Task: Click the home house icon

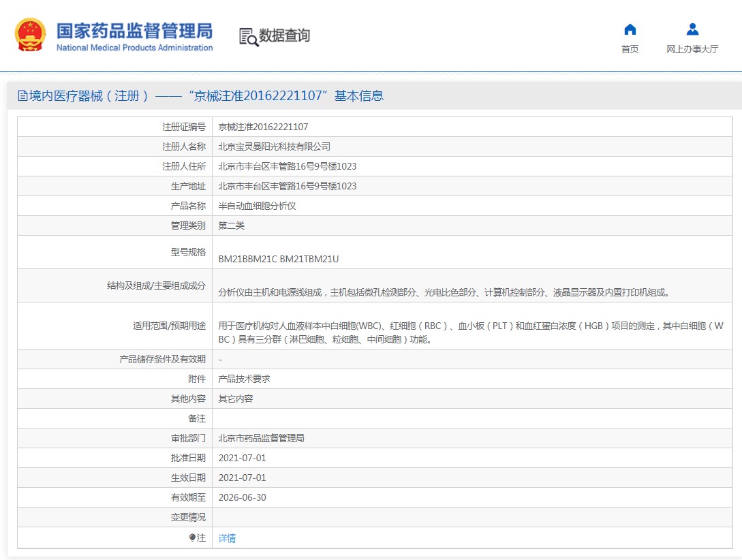Action: (630, 29)
